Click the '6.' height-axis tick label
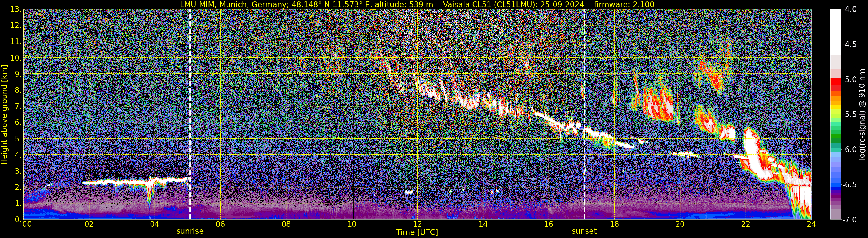The image size is (868, 238). click(x=18, y=123)
